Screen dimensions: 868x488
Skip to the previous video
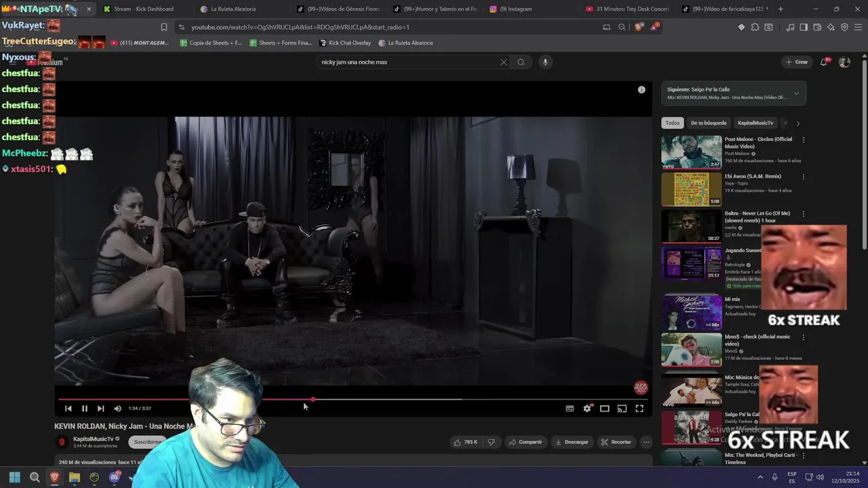click(68, 409)
